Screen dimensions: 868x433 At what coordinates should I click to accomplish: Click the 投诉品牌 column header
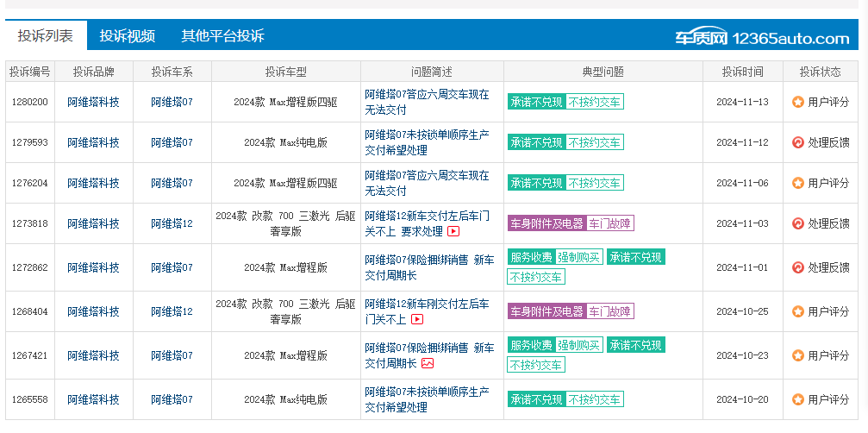click(94, 72)
